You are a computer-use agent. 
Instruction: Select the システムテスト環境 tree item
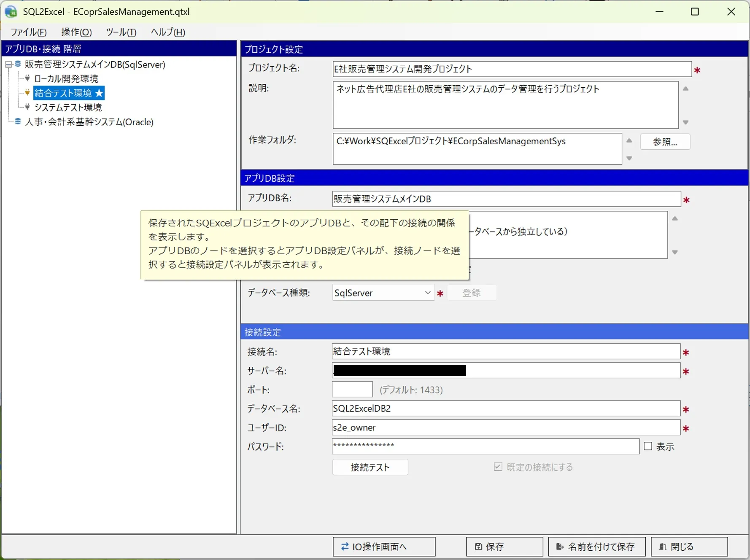pyautogui.click(x=68, y=107)
